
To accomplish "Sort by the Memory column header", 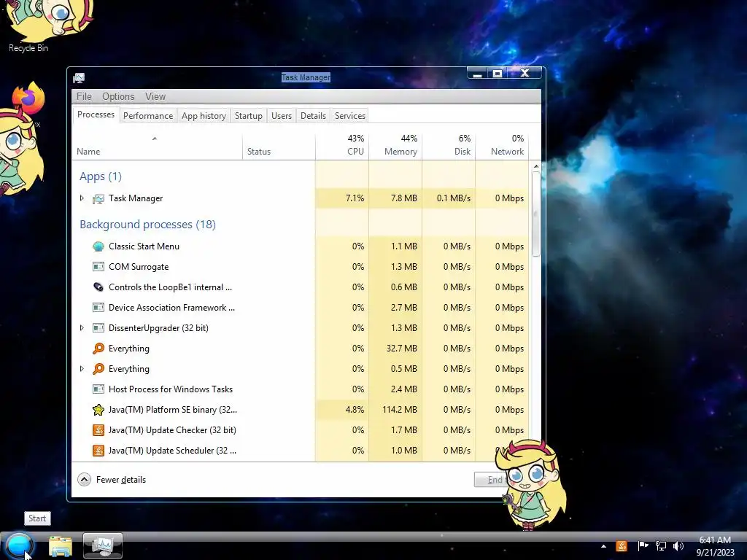I will [x=395, y=145].
